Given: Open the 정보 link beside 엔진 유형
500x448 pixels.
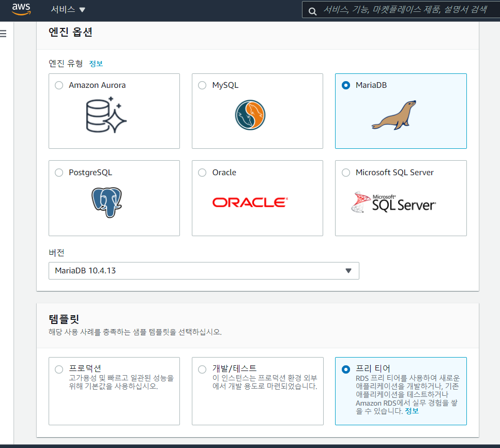Looking at the screenshot, I should coord(96,64).
